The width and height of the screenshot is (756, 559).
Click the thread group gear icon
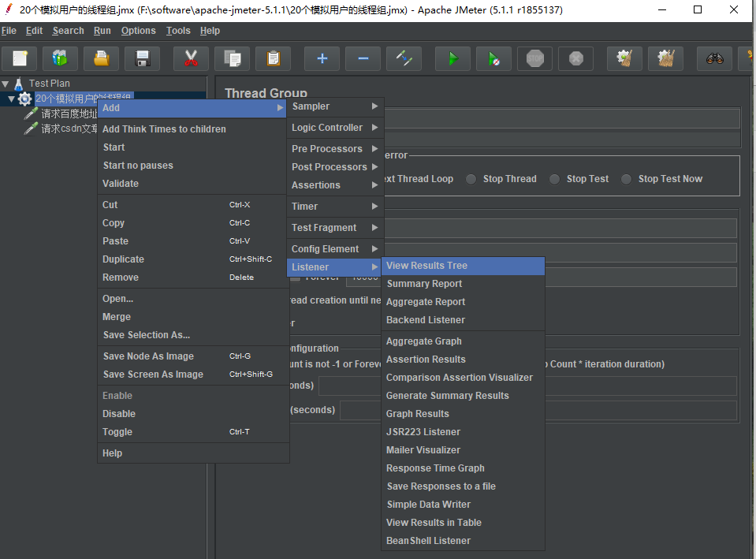point(24,99)
